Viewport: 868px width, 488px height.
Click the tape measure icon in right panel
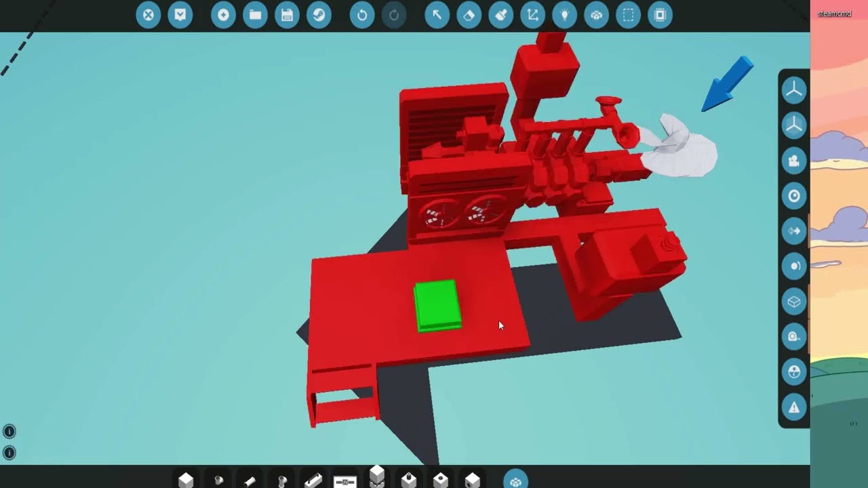794,337
